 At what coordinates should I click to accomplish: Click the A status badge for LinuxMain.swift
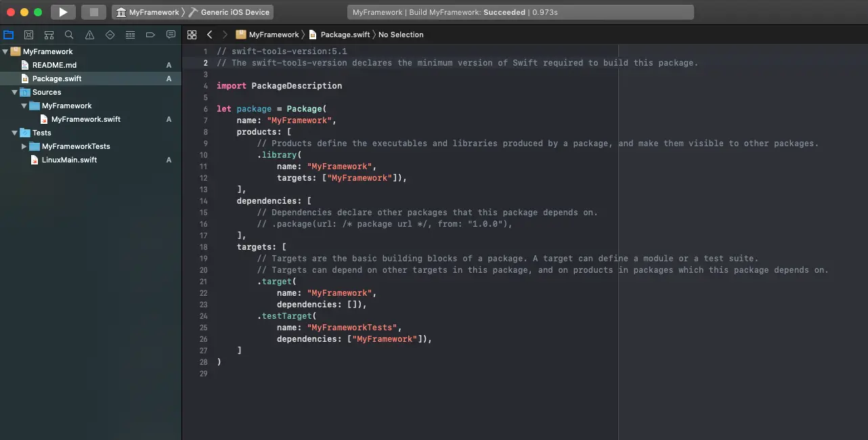[169, 160]
